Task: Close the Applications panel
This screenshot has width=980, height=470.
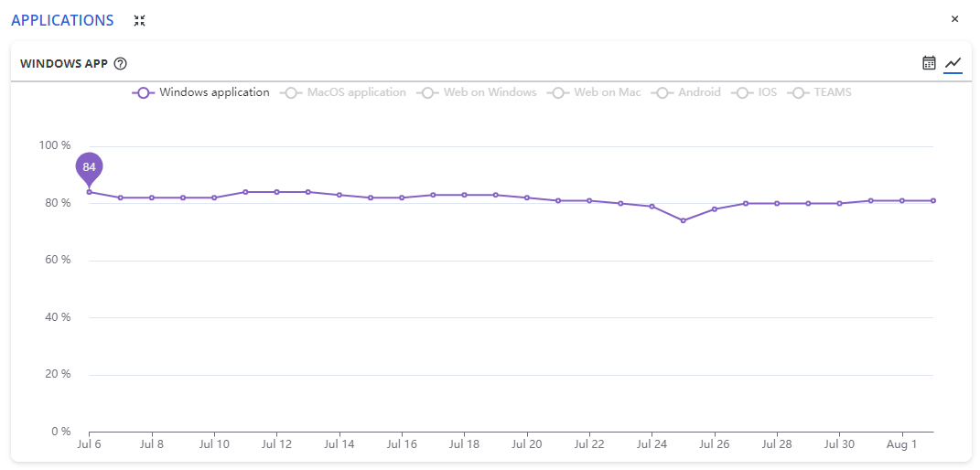Action: (954, 19)
